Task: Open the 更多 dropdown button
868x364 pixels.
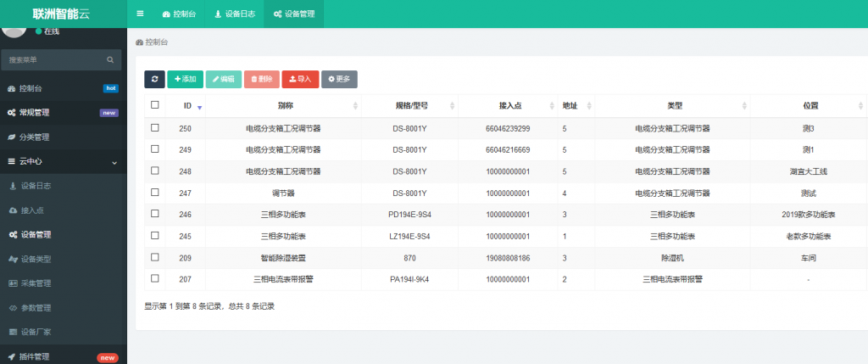Action: click(x=339, y=79)
